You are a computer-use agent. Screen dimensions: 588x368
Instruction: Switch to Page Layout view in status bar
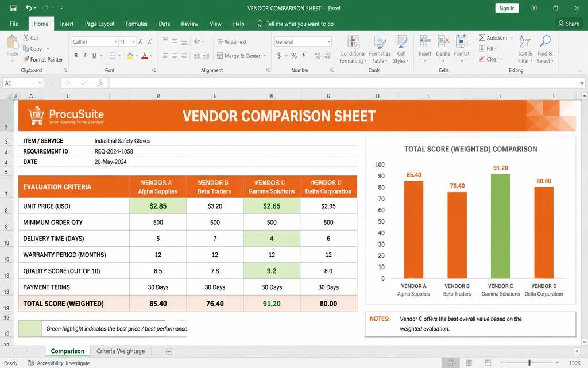(x=469, y=363)
